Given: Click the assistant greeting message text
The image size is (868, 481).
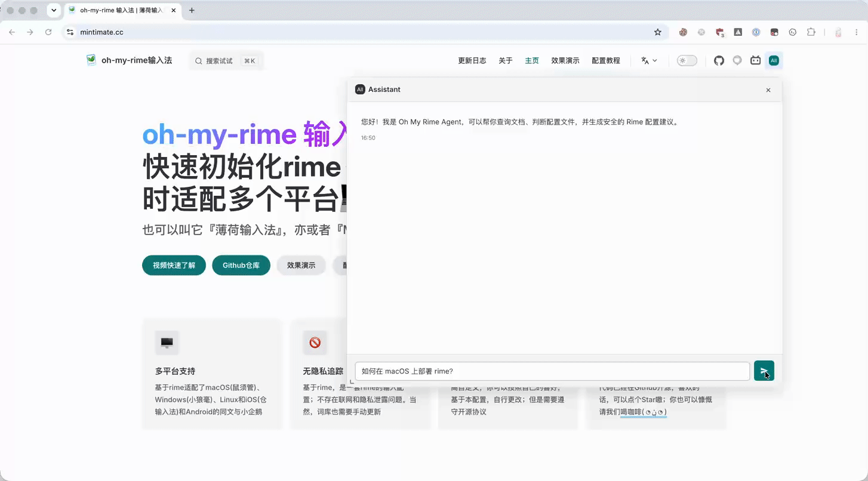Looking at the screenshot, I should (520, 122).
